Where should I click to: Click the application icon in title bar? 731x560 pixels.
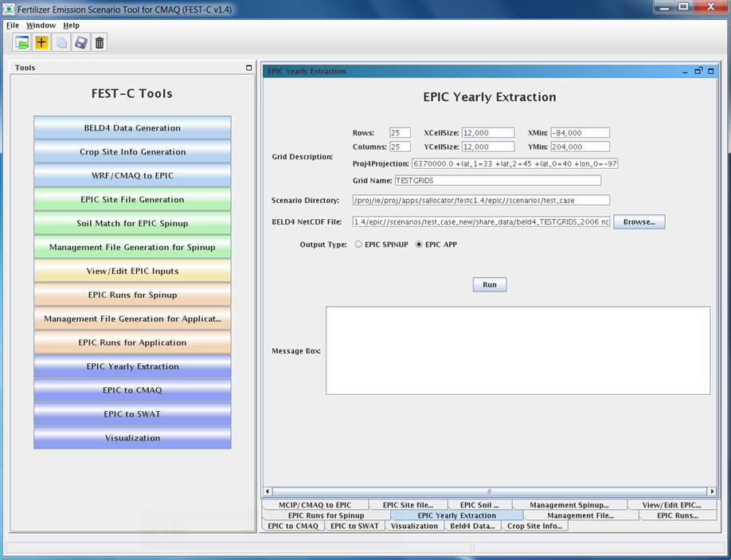(x=9, y=9)
